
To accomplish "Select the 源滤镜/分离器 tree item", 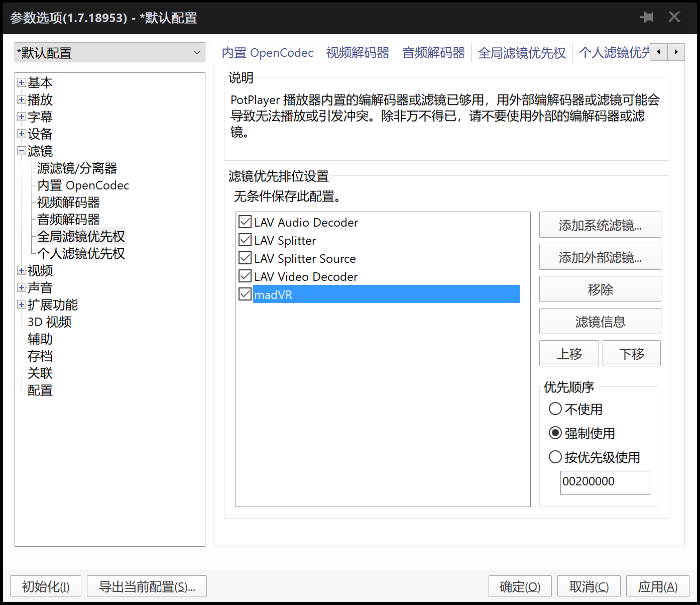I will tap(76, 168).
